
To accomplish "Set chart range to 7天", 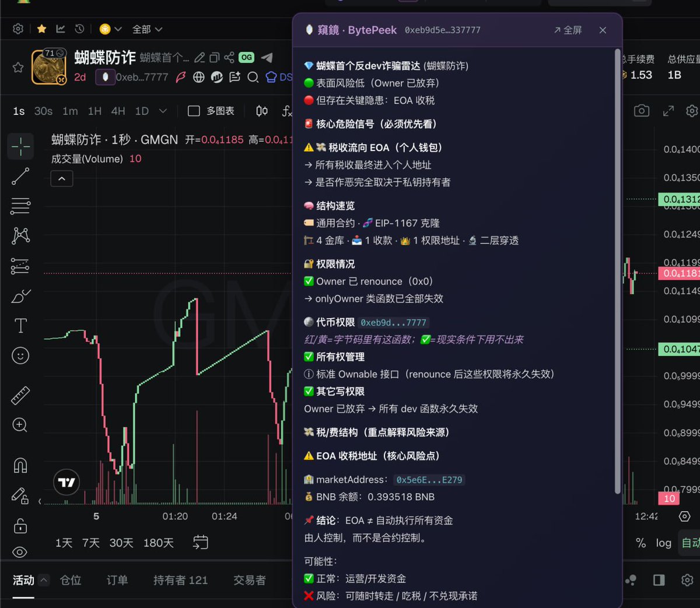I will tap(91, 543).
